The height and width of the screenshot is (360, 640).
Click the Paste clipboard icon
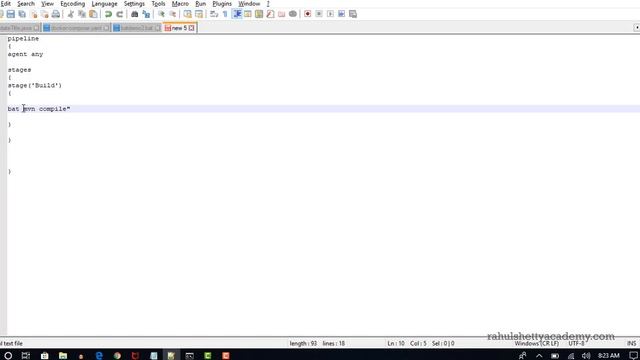[x=93, y=14]
